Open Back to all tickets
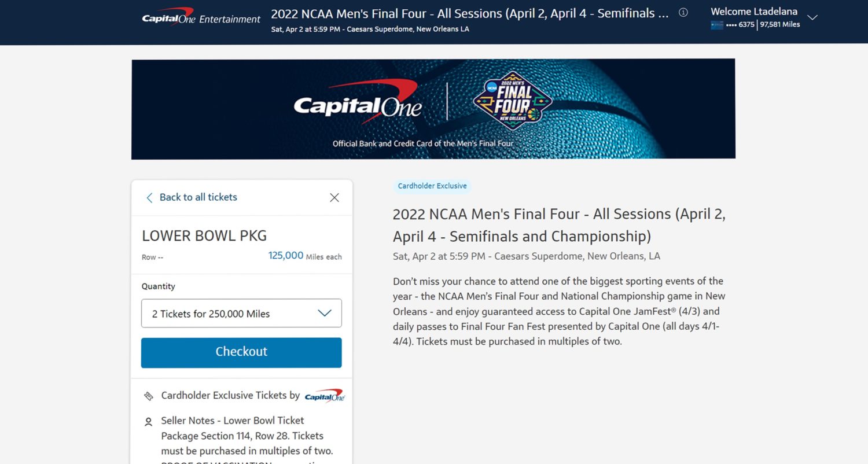868x464 pixels. (199, 197)
